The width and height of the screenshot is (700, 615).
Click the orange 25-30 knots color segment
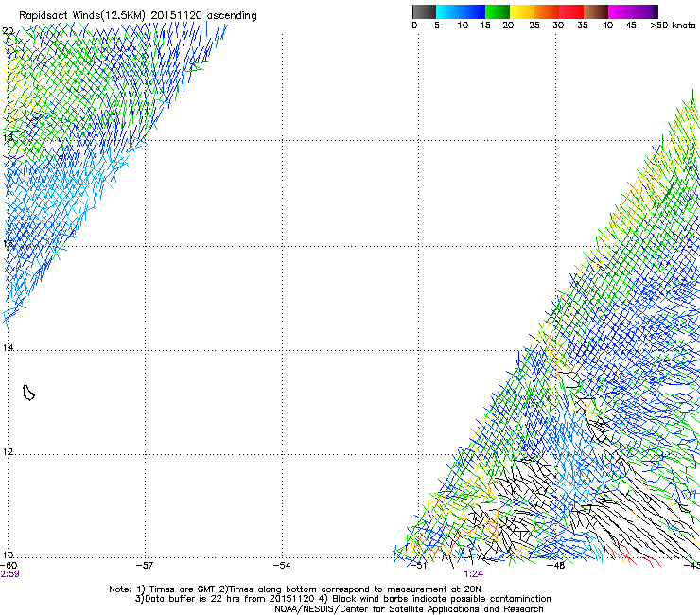547,11
